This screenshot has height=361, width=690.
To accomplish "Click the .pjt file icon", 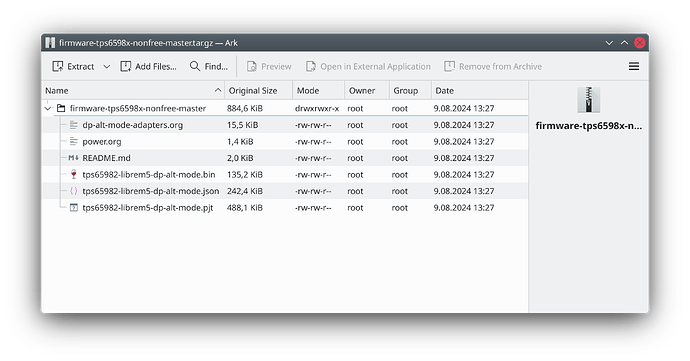I will (x=73, y=208).
